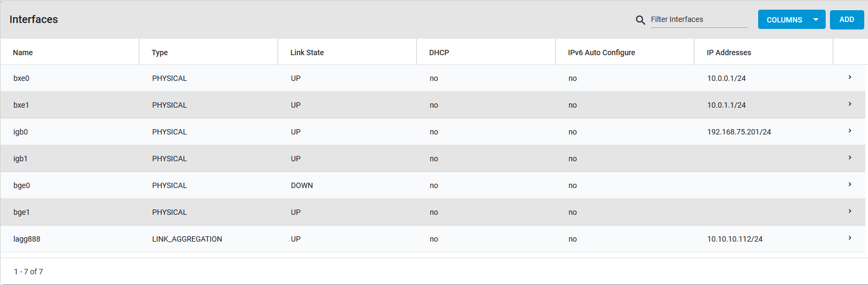Sort by IPv6 Auto Configure header
The image size is (868, 285).
tap(601, 52)
